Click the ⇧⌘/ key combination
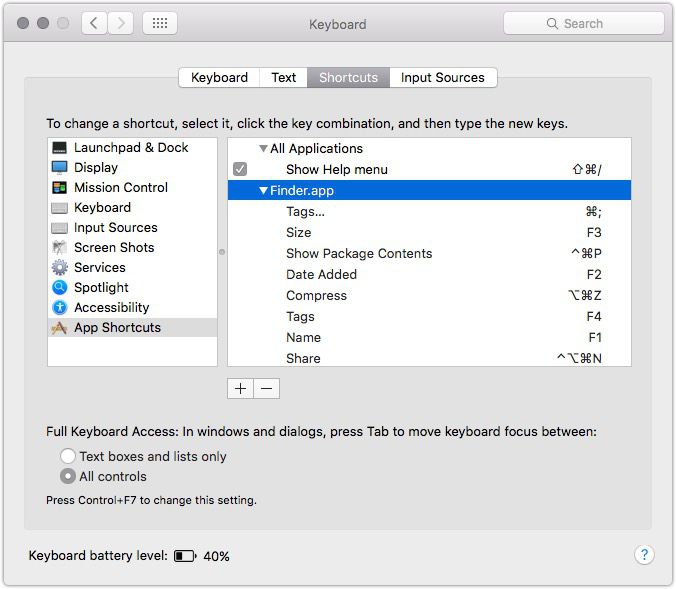Viewport: 676px width, 589px height. coord(587,169)
